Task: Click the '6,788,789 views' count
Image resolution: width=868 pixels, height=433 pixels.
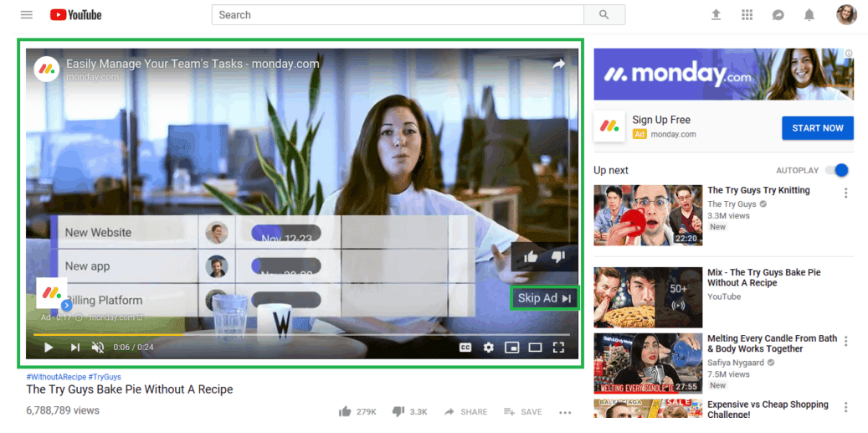Action: pyautogui.click(x=63, y=411)
